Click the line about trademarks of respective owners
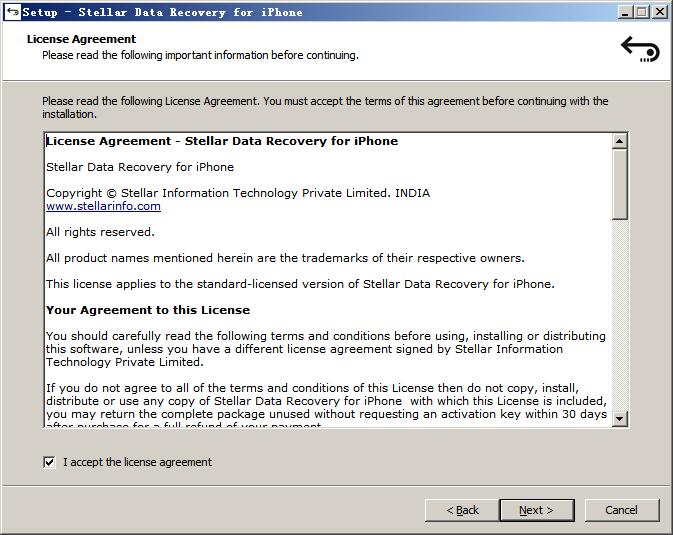 tap(285, 258)
